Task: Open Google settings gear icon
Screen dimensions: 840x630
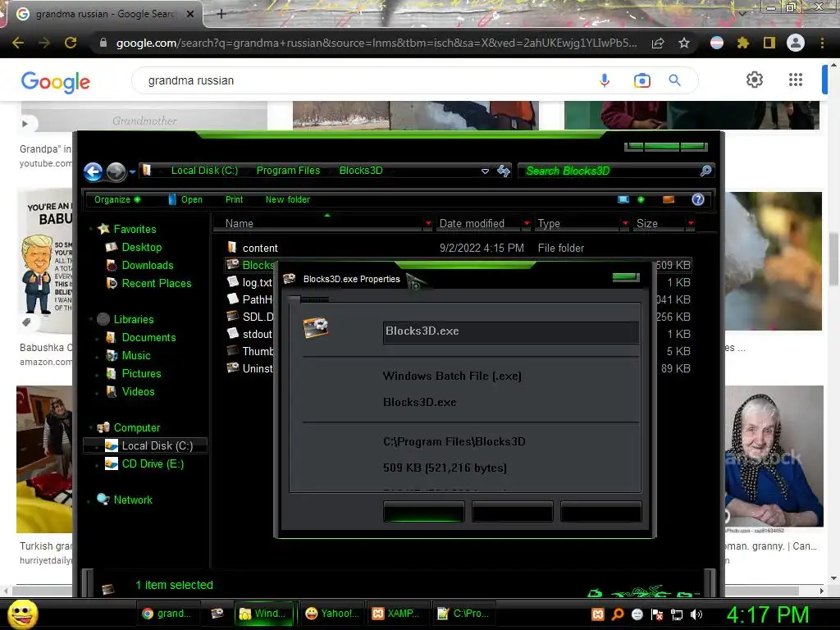Action: click(x=755, y=80)
